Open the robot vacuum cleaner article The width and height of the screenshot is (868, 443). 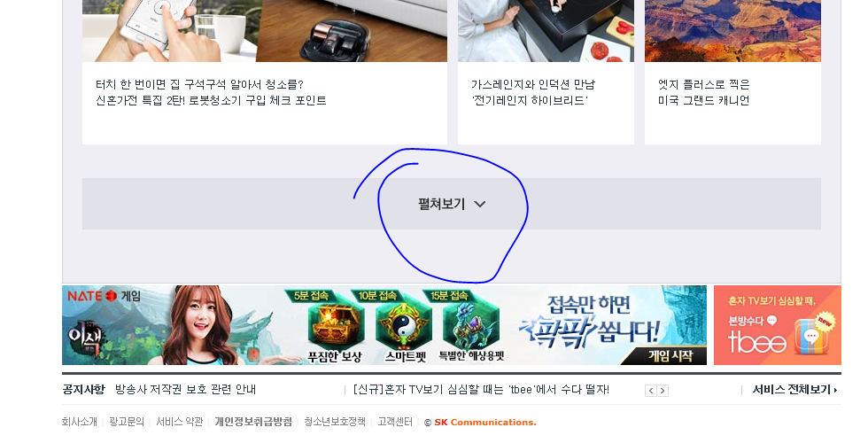coord(211,92)
